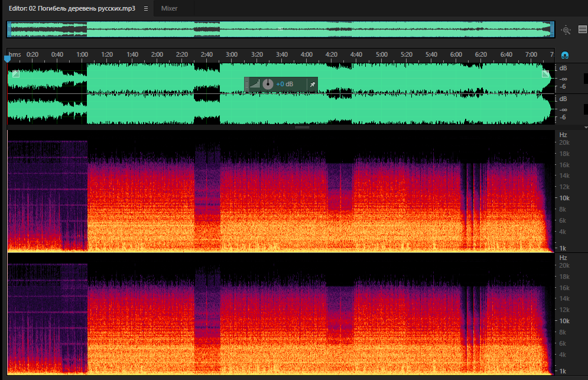This screenshot has width=588, height=380.
Task: Click the 1:20 mark on the time ruler
Action: pos(107,54)
